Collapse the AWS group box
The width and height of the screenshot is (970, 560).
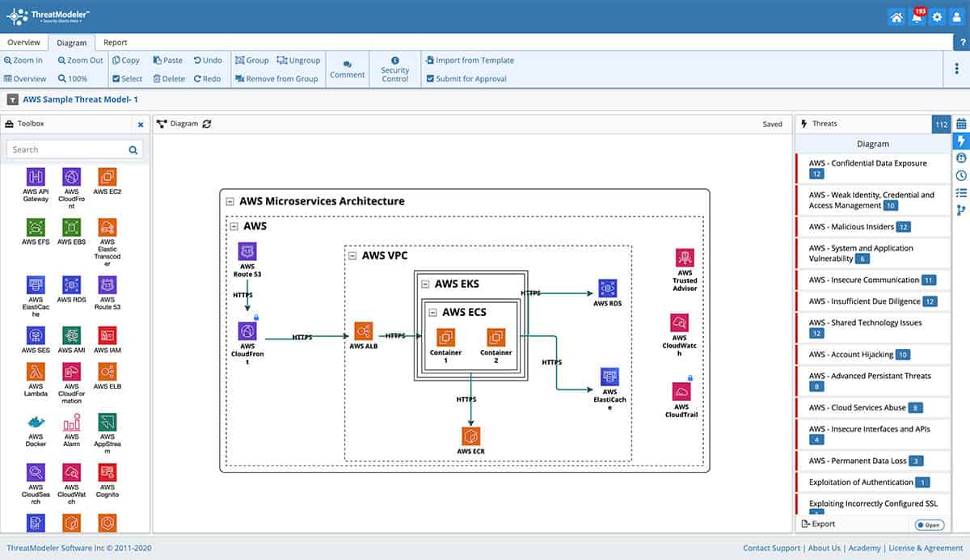(x=235, y=227)
